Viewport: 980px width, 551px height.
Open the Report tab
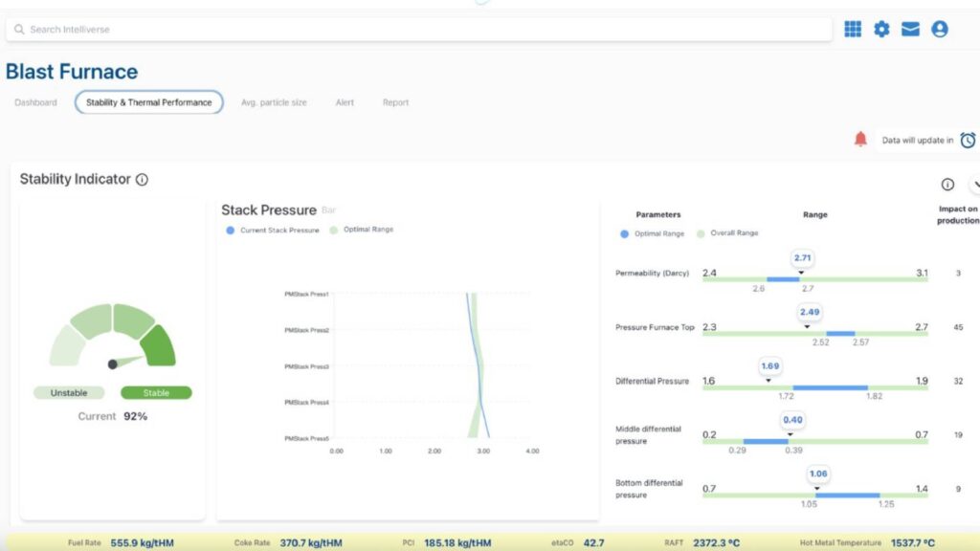[395, 102]
